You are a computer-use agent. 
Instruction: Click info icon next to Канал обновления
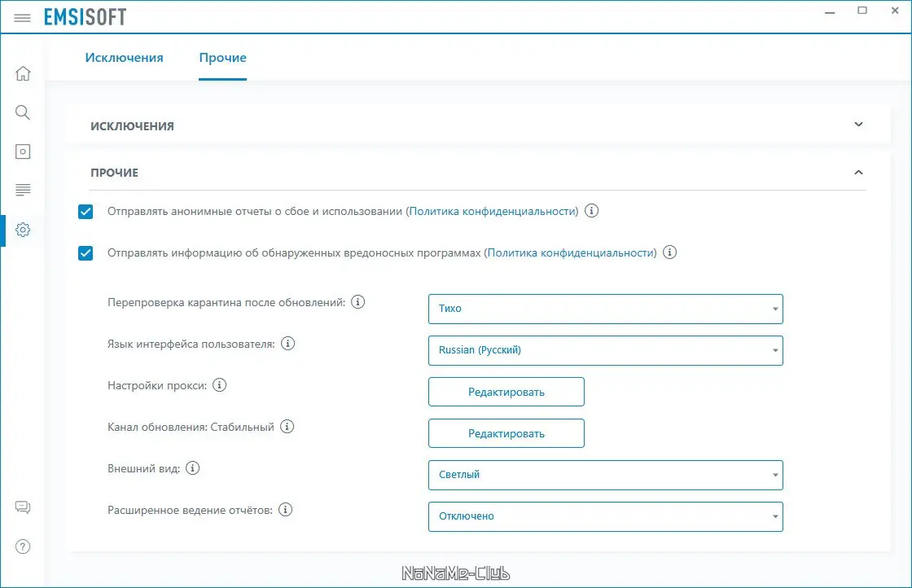tap(287, 426)
